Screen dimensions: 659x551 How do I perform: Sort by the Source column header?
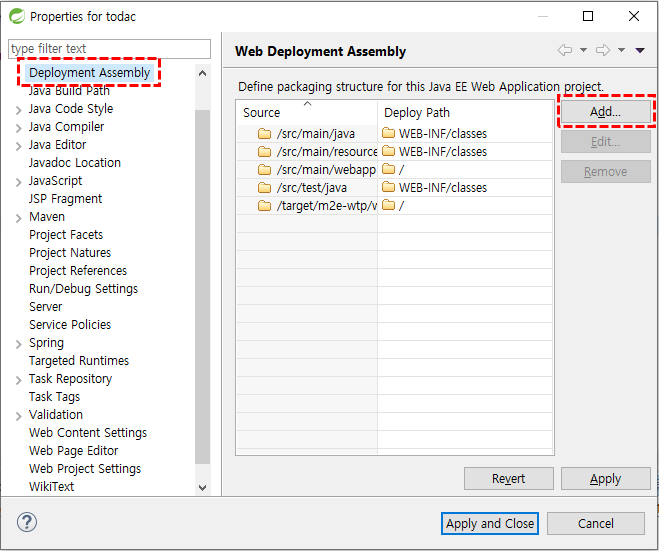[x=307, y=113]
